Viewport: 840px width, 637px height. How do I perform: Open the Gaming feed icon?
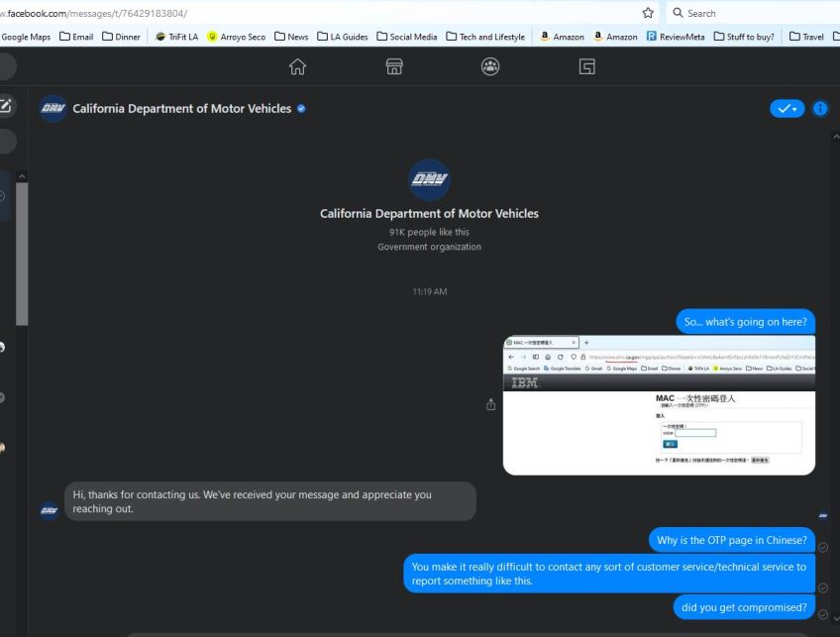point(586,66)
